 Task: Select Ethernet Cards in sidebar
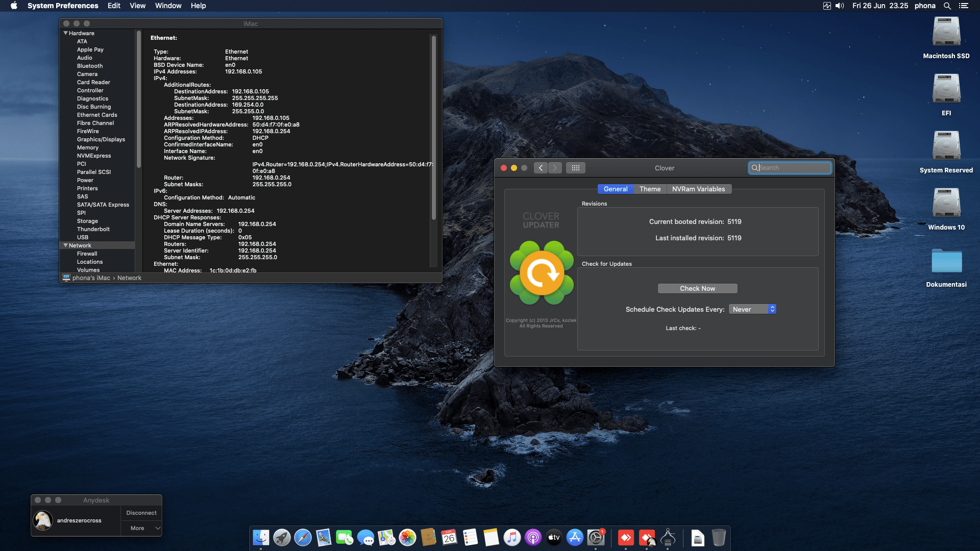pyautogui.click(x=97, y=115)
